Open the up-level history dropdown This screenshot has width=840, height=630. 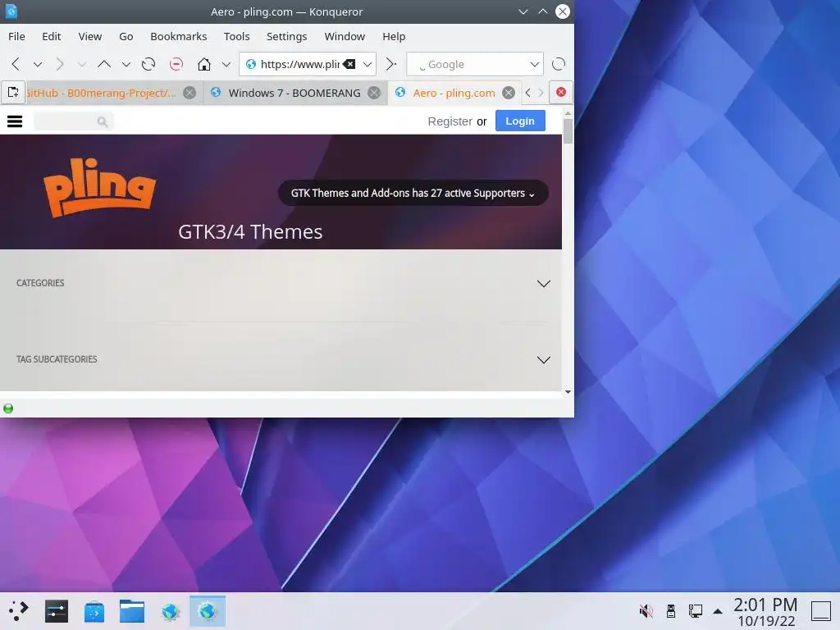click(126, 64)
